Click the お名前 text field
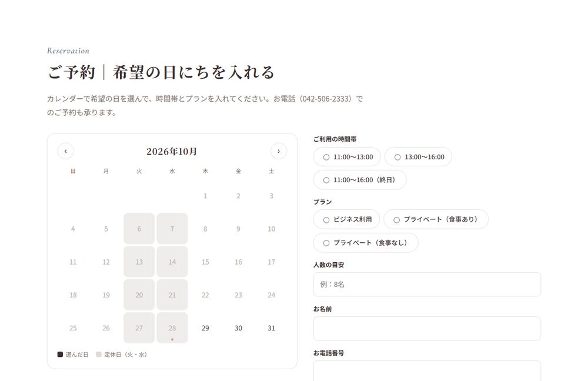 coord(427,329)
